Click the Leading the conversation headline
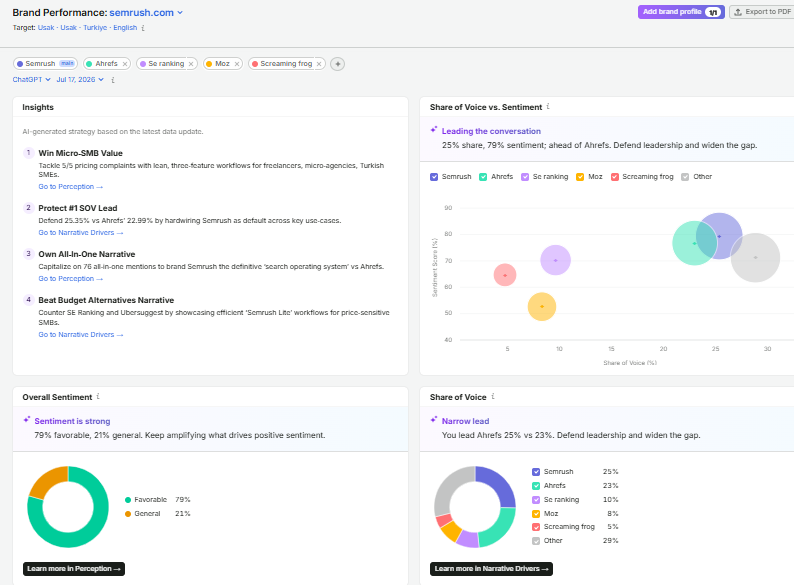This screenshot has height=585, width=794. tap(491, 131)
